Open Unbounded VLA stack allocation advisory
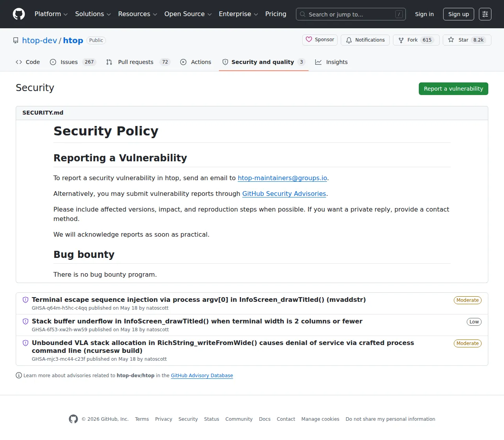504x440 pixels. point(223,347)
